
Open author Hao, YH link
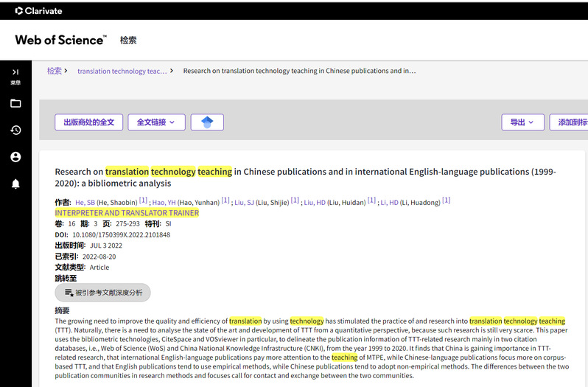click(x=164, y=202)
